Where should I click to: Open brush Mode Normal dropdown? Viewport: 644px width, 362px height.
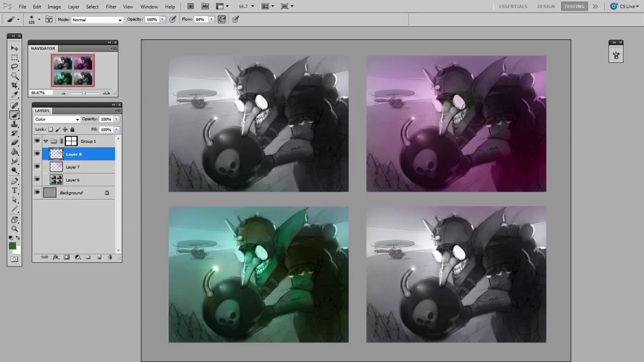[x=97, y=20]
